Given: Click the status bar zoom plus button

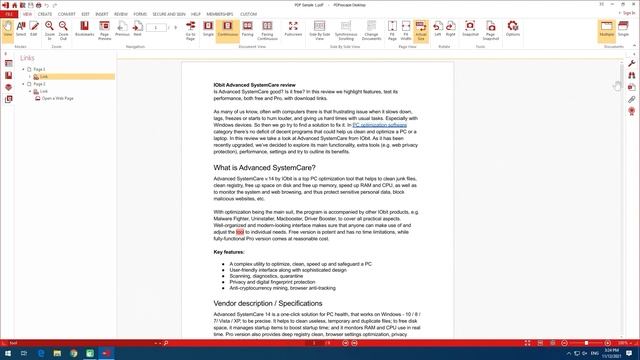Looking at the screenshot, I should 608,343.
